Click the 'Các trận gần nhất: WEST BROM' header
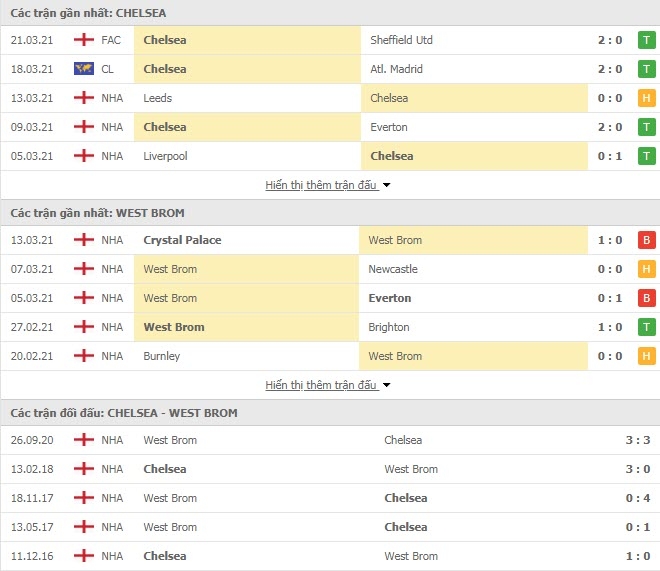The height and width of the screenshot is (571, 660). [97, 213]
